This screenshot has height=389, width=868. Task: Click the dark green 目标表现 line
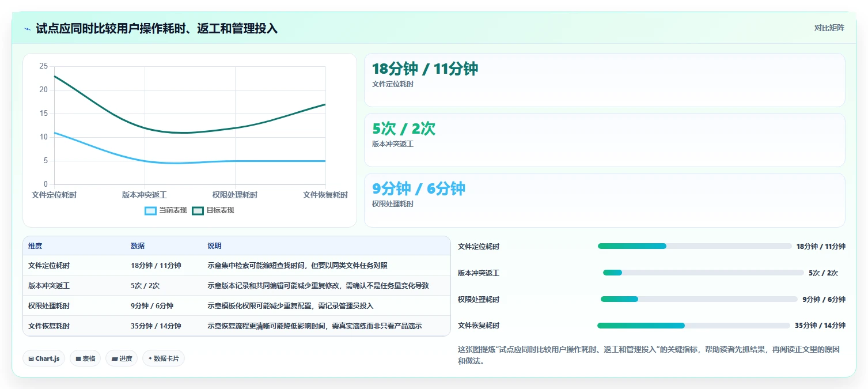pyautogui.click(x=190, y=133)
